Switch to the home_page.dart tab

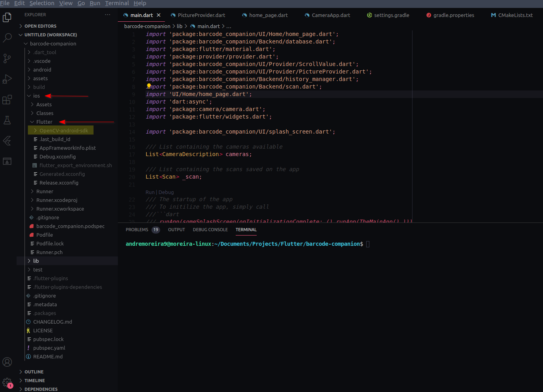268,15
